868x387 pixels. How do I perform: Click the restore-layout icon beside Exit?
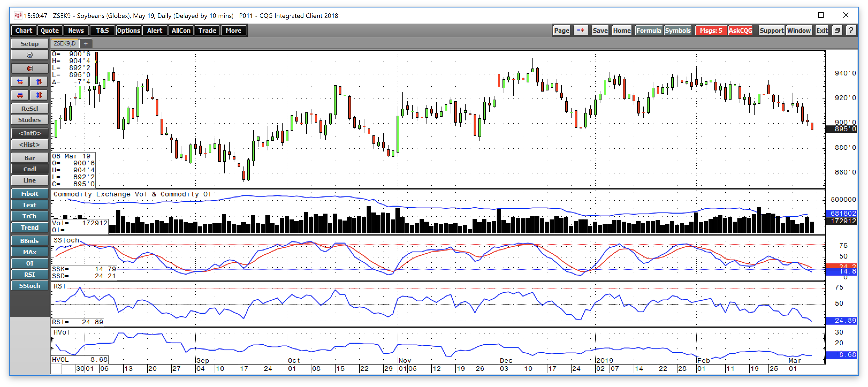[x=837, y=30]
